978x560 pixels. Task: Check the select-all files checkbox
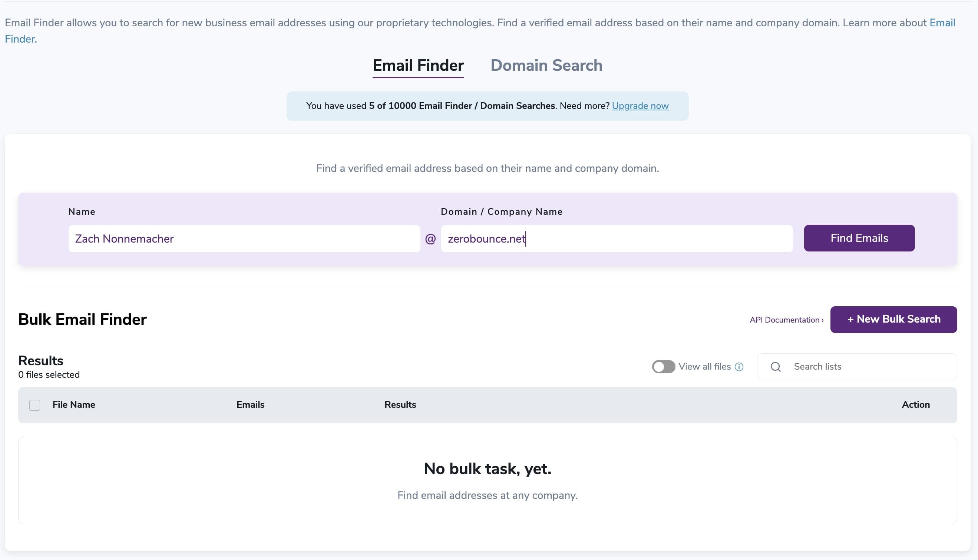[34, 405]
